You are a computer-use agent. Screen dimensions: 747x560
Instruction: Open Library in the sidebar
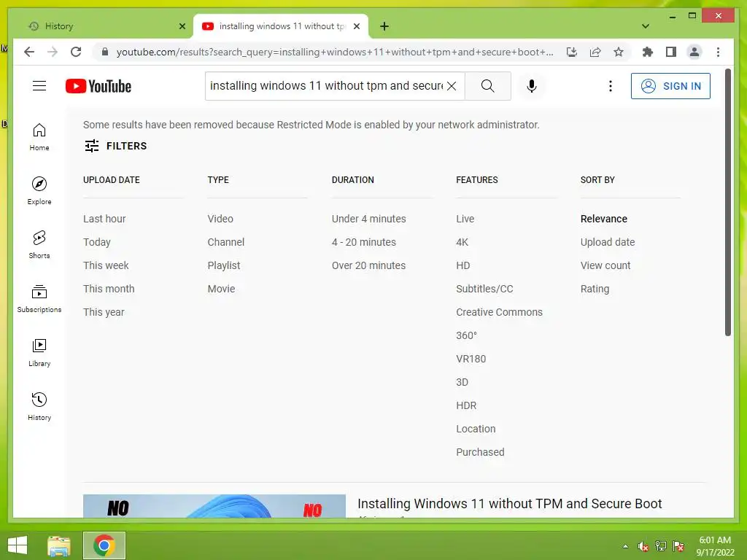[39, 352]
